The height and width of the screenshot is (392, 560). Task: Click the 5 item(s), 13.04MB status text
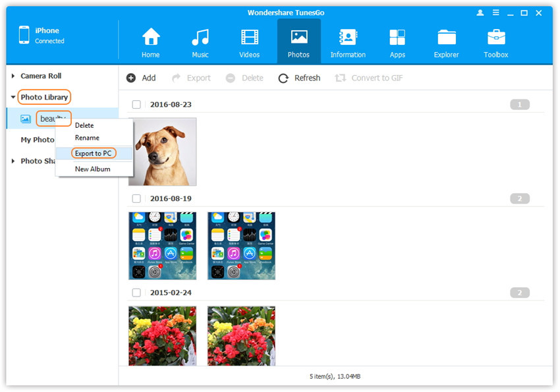click(x=335, y=376)
